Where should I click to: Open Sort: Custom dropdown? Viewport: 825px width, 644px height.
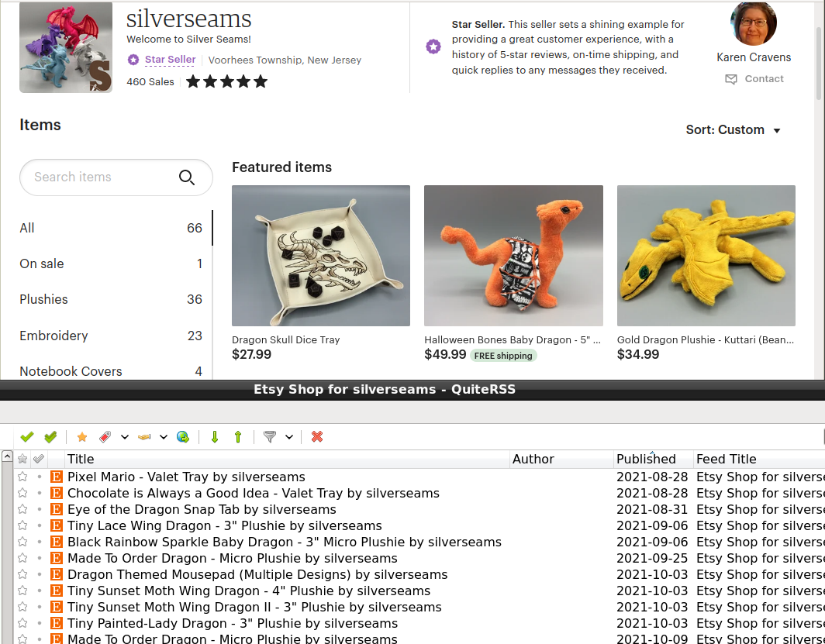point(733,130)
